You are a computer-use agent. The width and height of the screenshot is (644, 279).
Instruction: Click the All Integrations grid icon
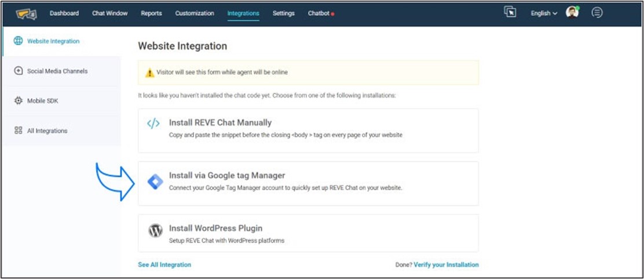[18, 131]
